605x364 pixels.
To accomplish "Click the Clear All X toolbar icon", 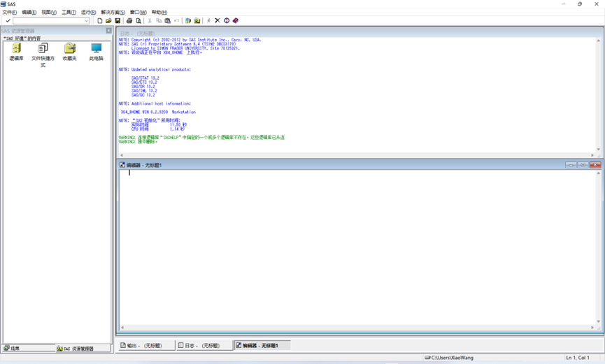I will click(x=218, y=20).
